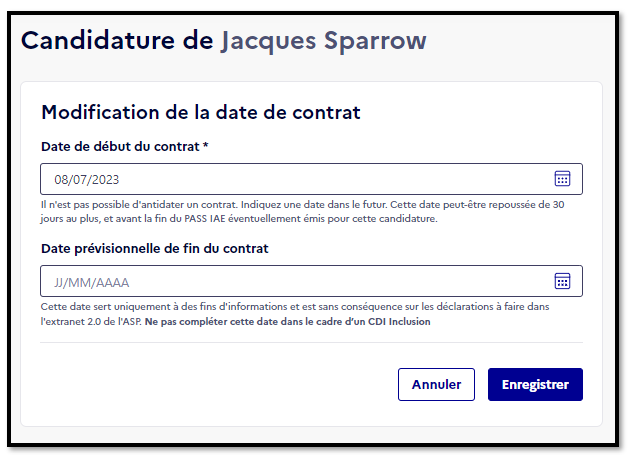Click the start date field containing 08/07/2023

pyautogui.click(x=311, y=179)
